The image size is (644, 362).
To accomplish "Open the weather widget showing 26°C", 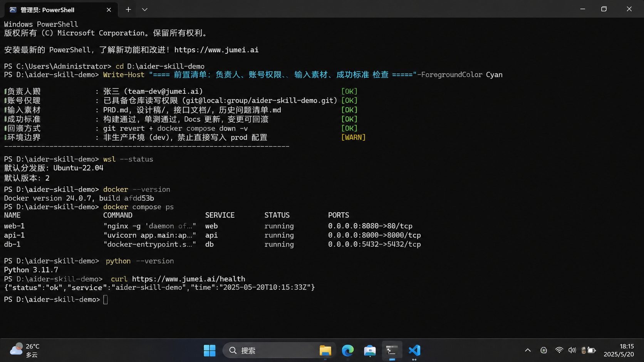I will pos(25,350).
